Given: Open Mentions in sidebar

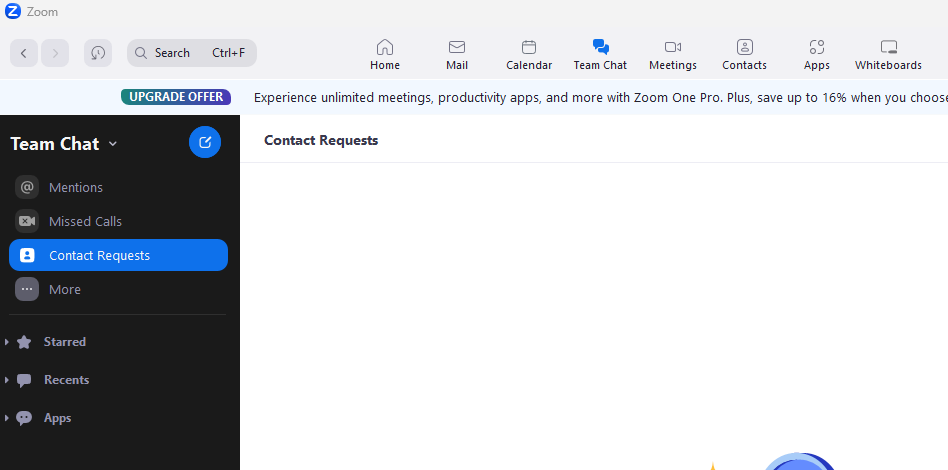Looking at the screenshot, I should 118,188.
